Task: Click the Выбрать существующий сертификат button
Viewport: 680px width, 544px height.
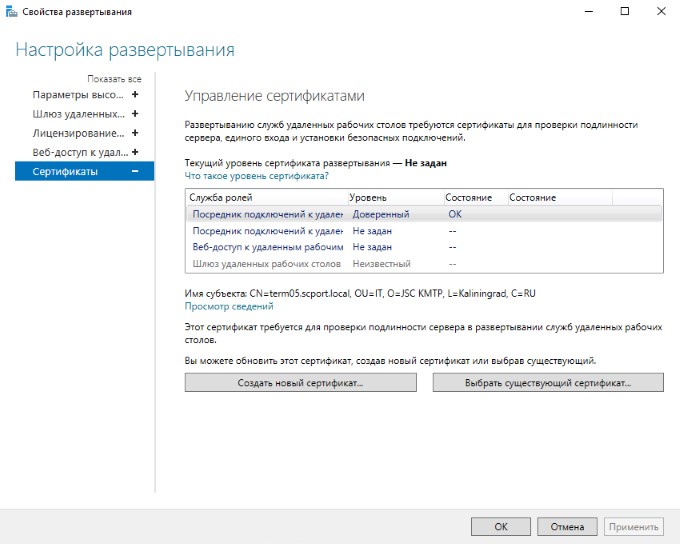Action: click(548, 383)
